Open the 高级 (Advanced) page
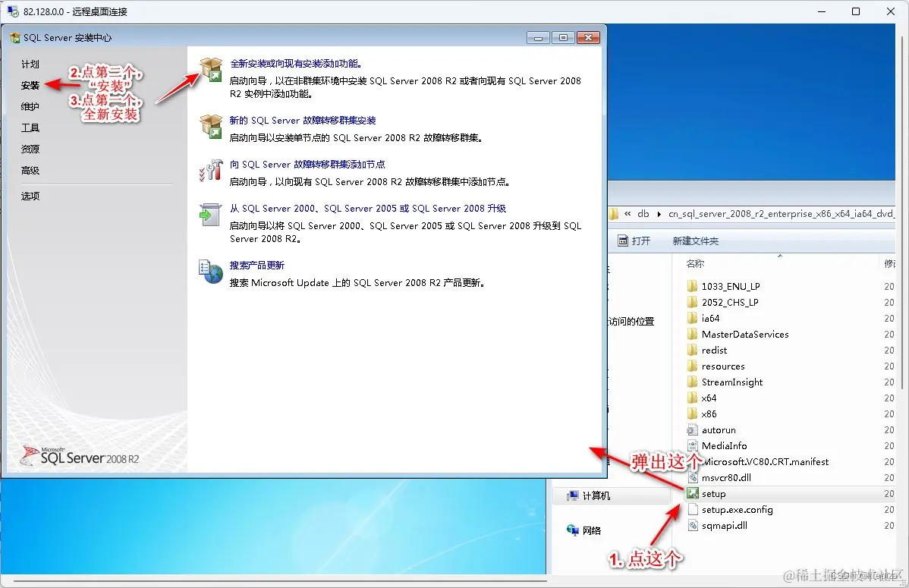Viewport: 909px width, 588px height. [x=30, y=171]
